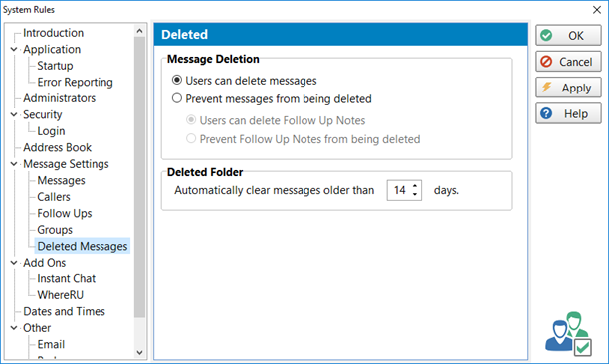Image resolution: width=609 pixels, height=364 pixels.
Task: Decrease days value with down spinner arrow
Action: point(415,194)
